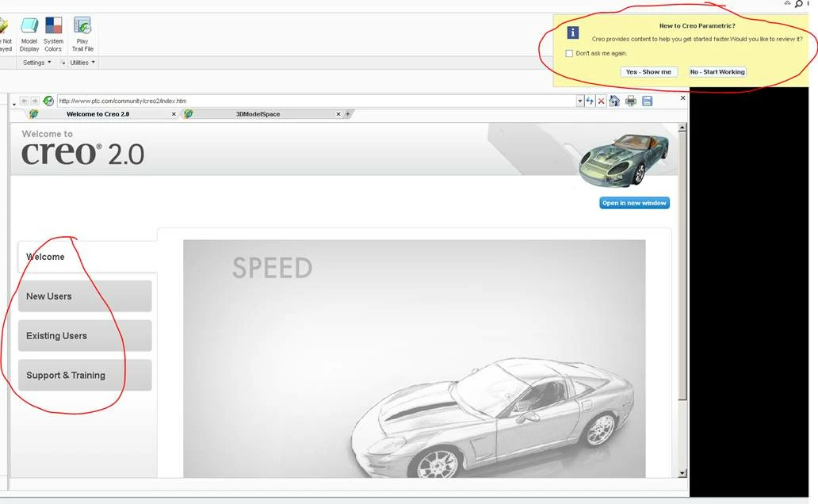Switch to Welcome to Creo 2.0 tab
Screen dimensions: 818x504
(x=98, y=114)
